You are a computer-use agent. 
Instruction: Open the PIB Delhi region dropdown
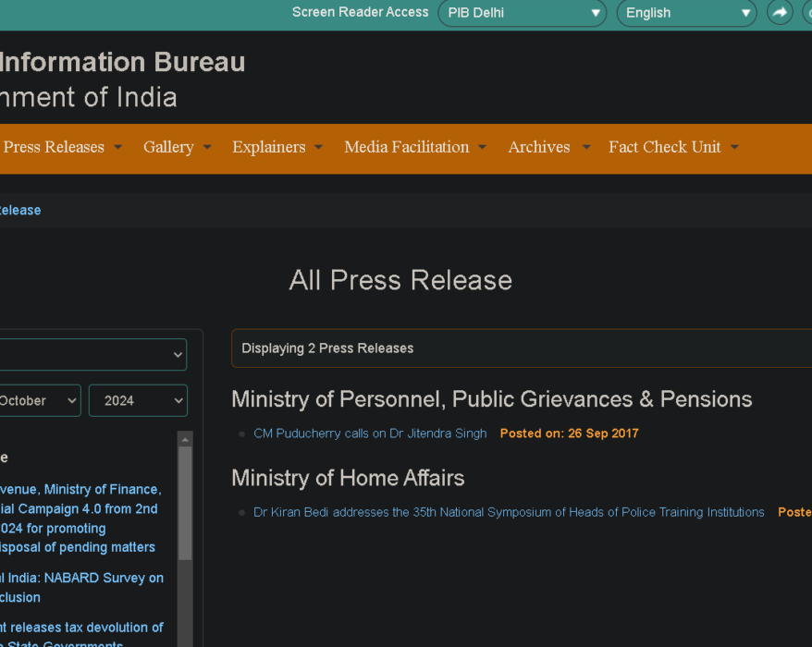pyautogui.click(x=522, y=13)
